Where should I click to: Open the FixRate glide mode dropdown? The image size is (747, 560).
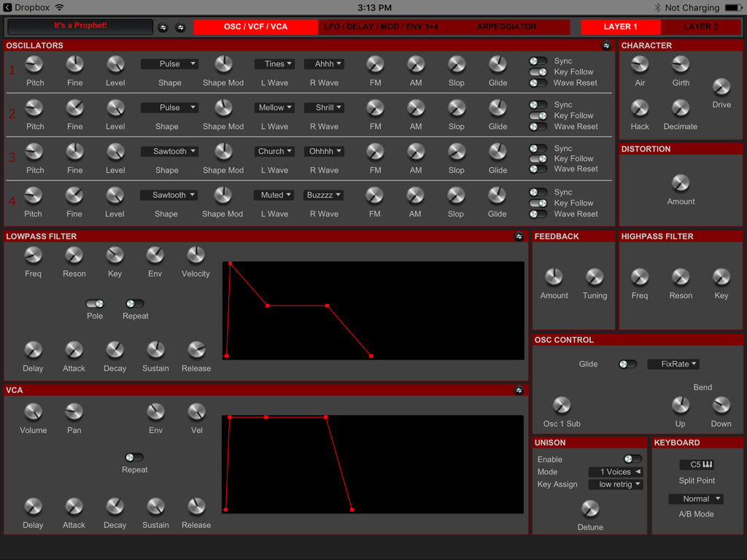click(673, 364)
